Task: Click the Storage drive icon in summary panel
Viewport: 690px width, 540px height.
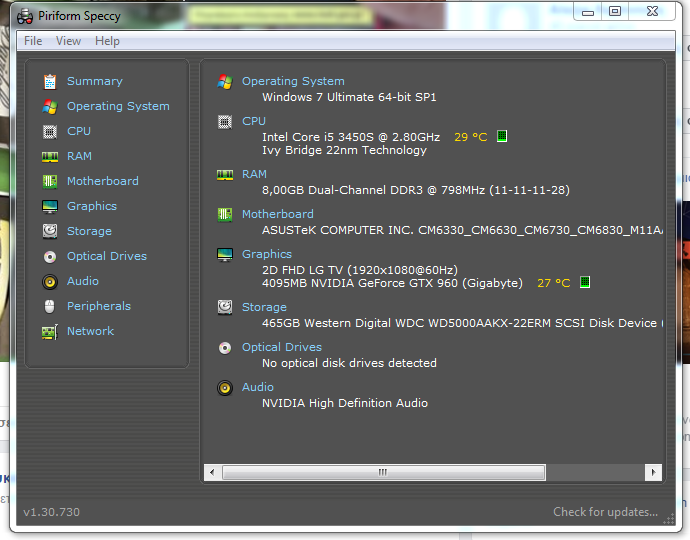Action: (225, 307)
